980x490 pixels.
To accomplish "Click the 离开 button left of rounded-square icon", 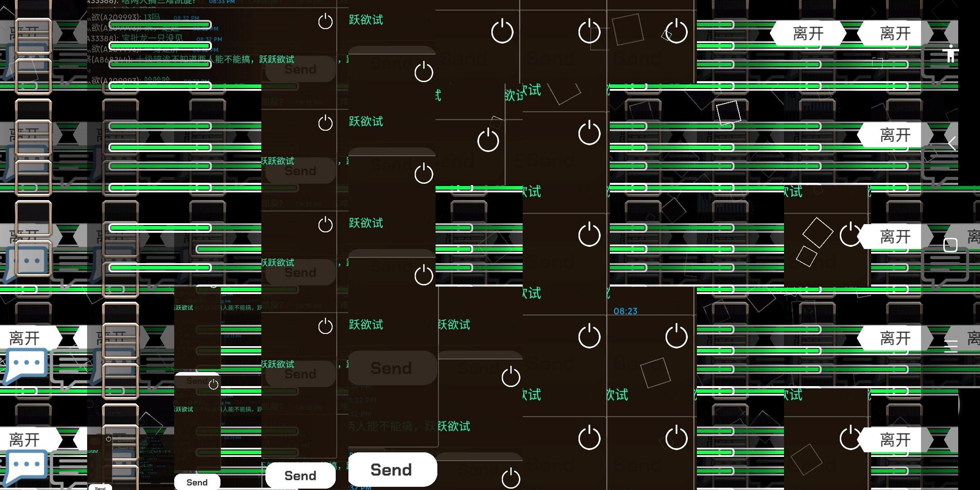I will point(895,236).
